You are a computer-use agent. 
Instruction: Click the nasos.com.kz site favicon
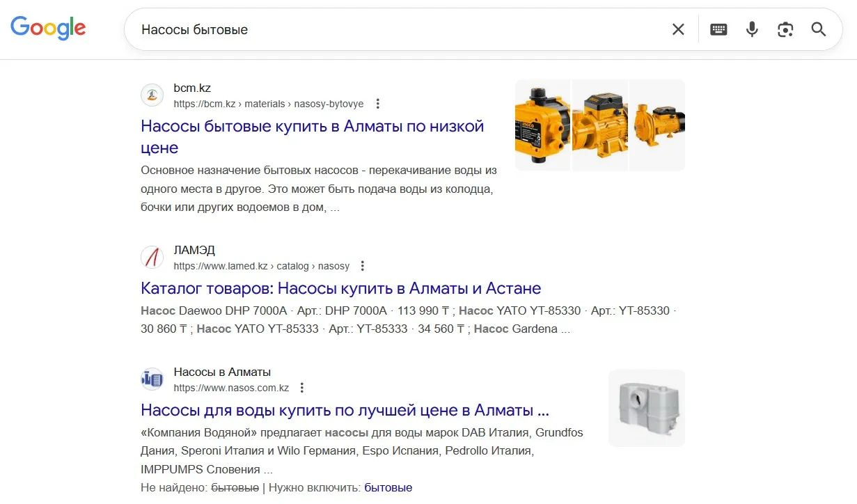pyautogui.click(x=152, y=379)
